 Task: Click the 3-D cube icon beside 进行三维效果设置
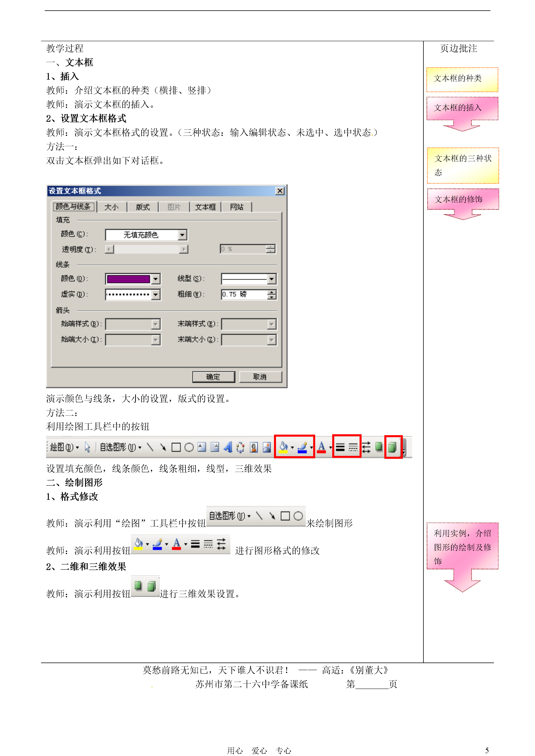click(x=152, y=586)
